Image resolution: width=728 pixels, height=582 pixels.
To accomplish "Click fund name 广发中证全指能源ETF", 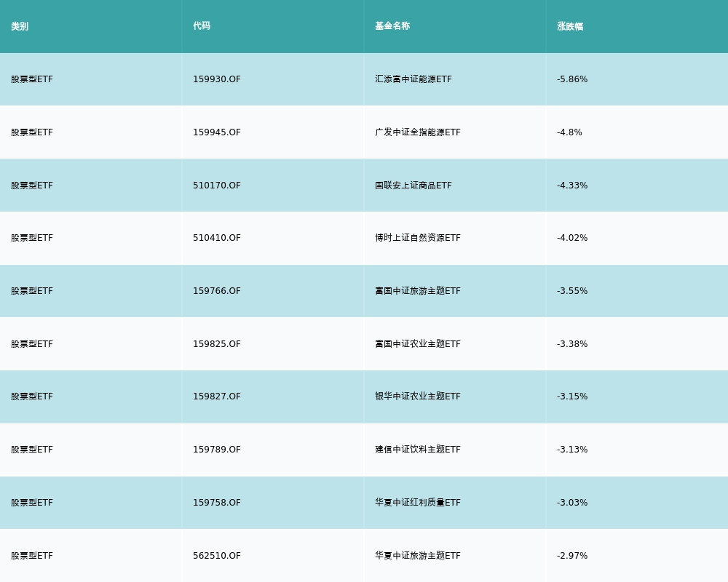I will [x=418, y=132].
